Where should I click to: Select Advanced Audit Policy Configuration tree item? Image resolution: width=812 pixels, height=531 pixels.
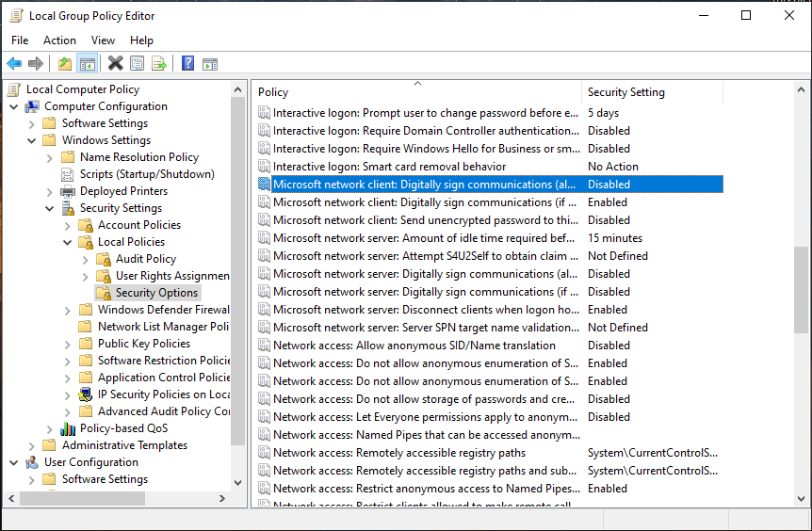coord(164,411)
